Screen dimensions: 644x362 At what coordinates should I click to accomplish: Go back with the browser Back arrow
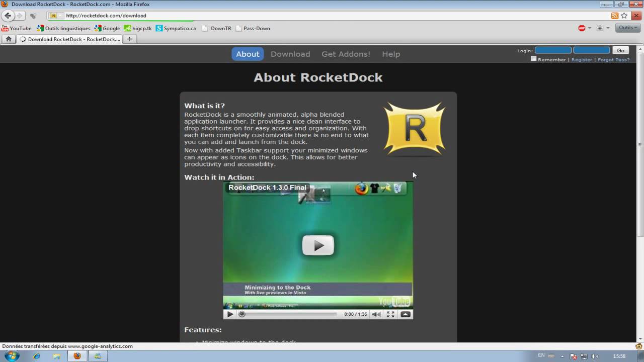(x=8, y=16)
